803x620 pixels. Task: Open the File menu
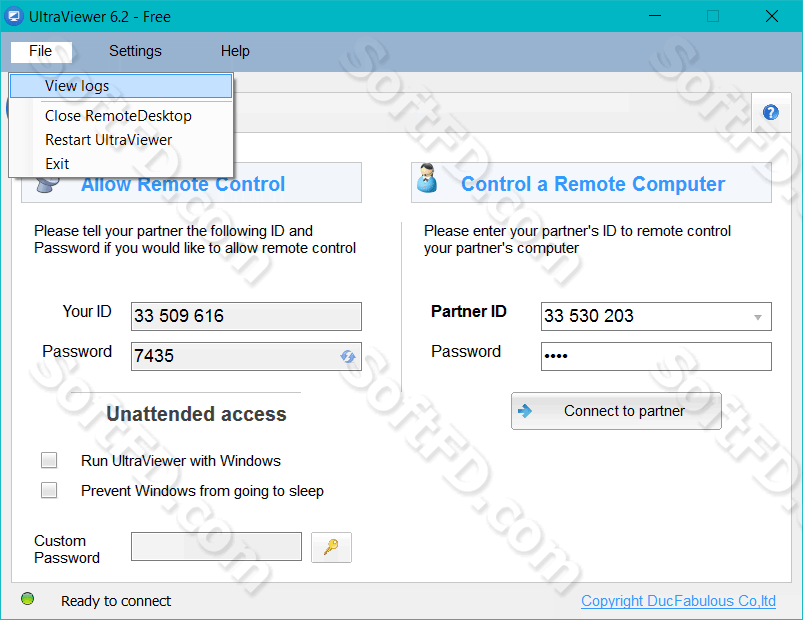[x=40, y=51]
